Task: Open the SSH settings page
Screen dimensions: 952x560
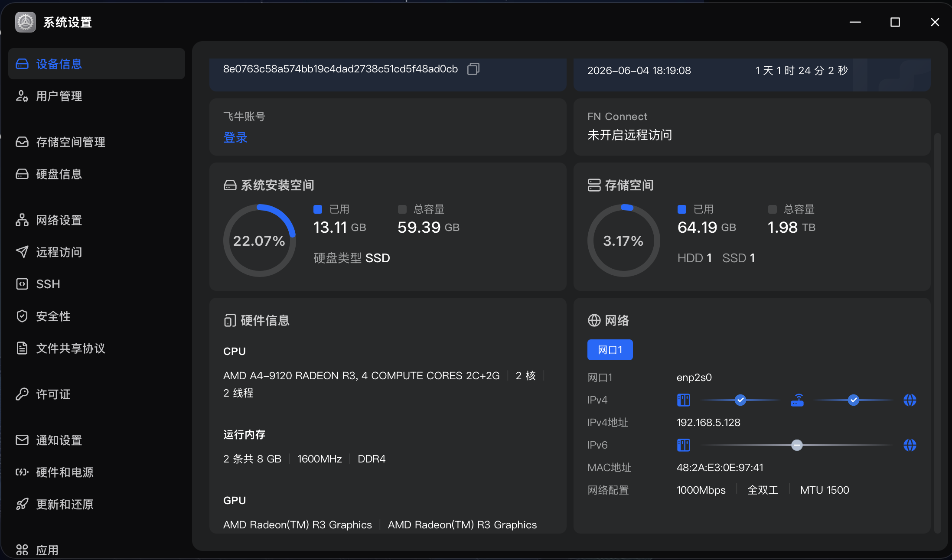Action: point(97,284)
